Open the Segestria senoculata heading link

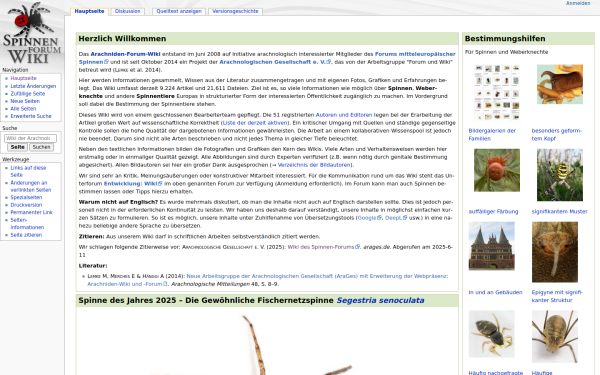(x=380, y=300)
